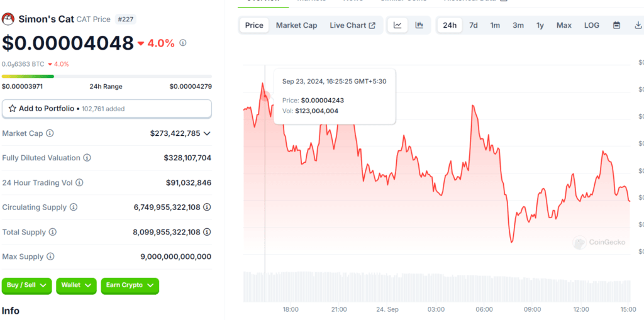Viewport: 644px width, 320px height.
Task: Select the 1m time range
Action: click(x=496, y=25)
